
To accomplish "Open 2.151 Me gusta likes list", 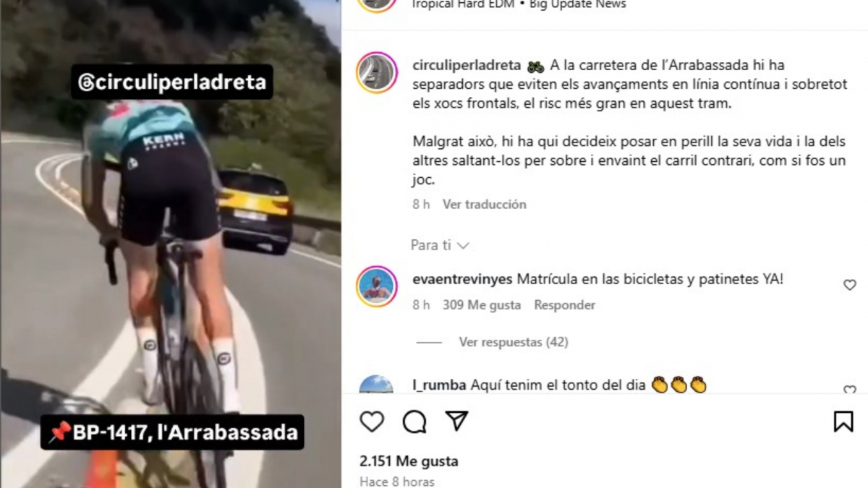I will pyautogui.click(x=409, y=461).
